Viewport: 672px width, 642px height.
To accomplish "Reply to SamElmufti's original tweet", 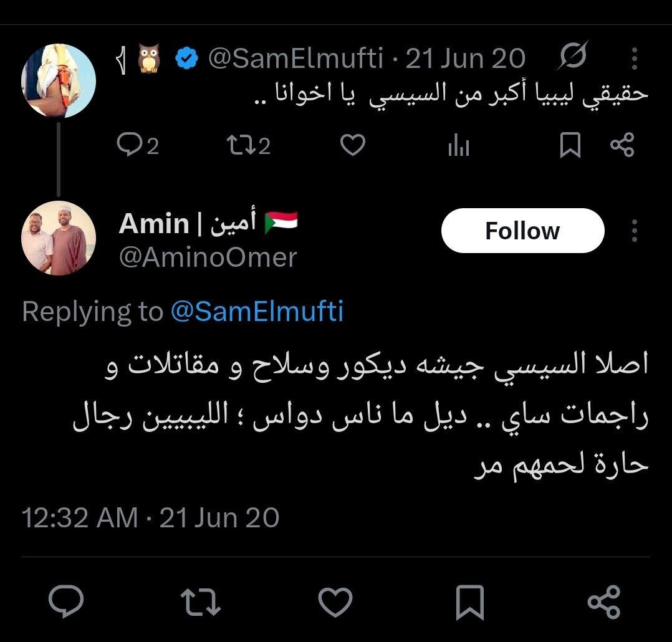I will 130,145.
